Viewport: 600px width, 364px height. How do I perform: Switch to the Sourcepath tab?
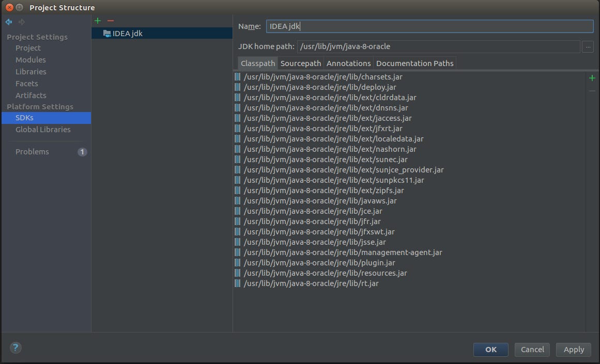pyautogui.click(x=301, y=62)
